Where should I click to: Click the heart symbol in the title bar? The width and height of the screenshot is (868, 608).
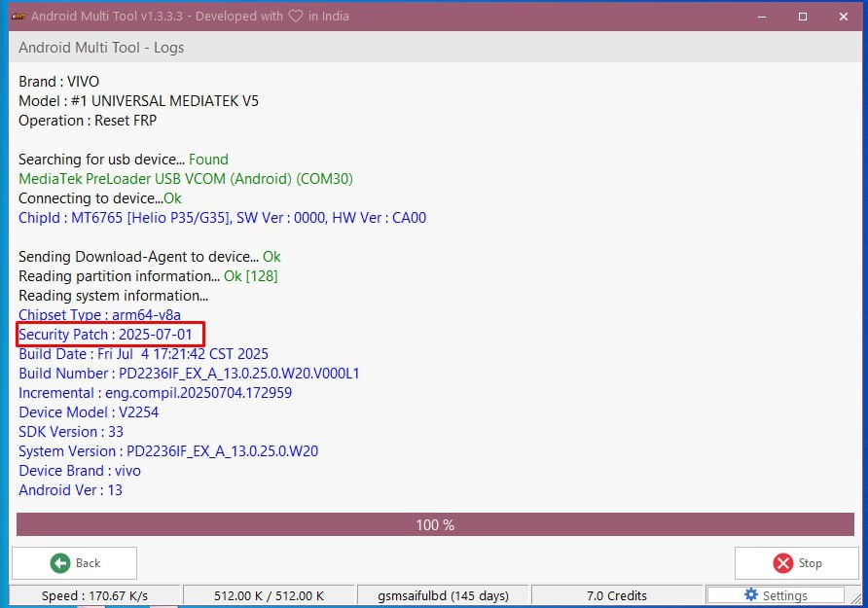[297, 17]
